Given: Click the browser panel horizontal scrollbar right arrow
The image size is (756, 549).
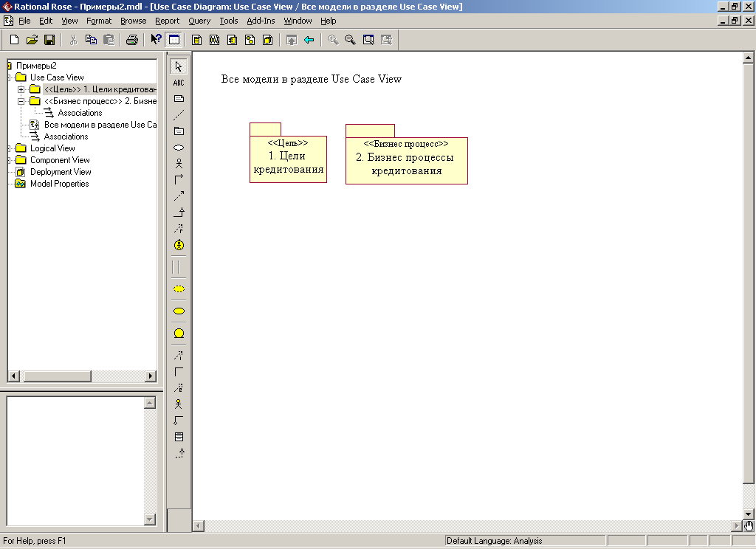Looking at the screenshot, I should 151,376.
